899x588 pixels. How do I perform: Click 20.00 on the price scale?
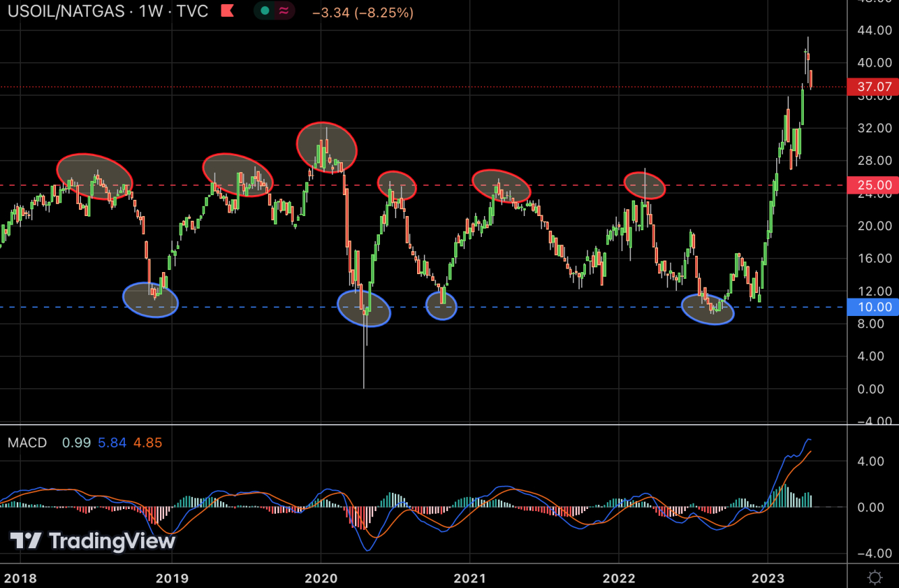[x=875, y=226]
